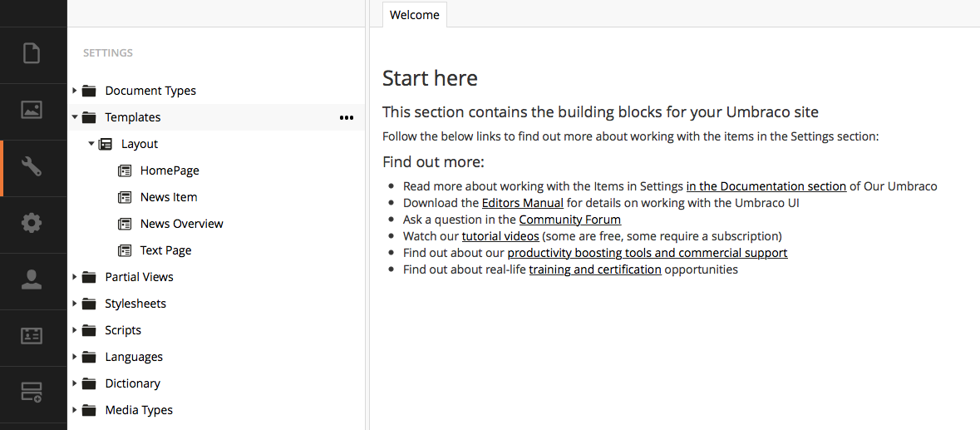980x430 pixels.
Task: Select the Settings wrench icon
Action: (x=32, y=167)
